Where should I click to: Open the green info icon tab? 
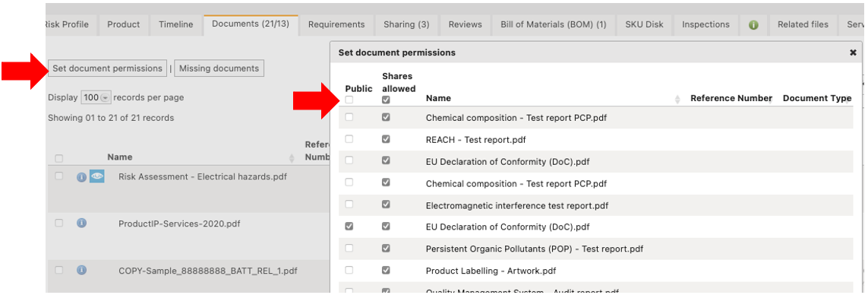[x=753, y=24]
